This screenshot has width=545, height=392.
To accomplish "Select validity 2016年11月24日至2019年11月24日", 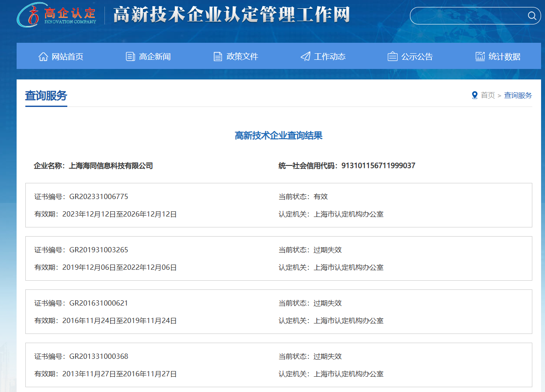I will (120, 321).
